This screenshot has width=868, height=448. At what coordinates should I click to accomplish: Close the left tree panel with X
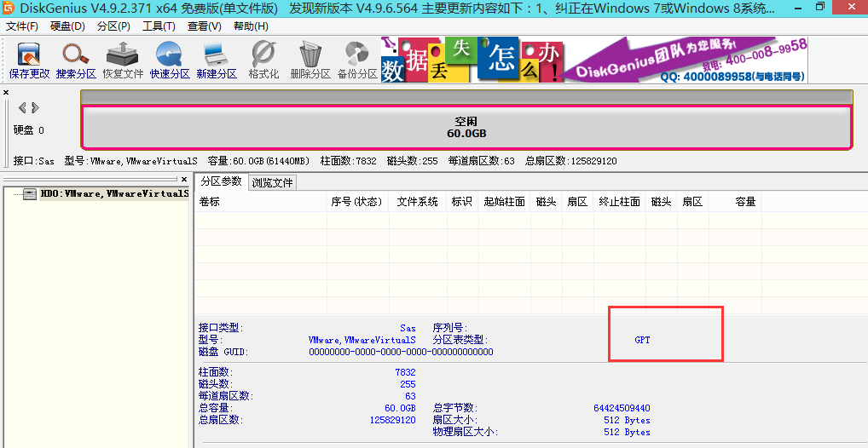[x=184, y=179]
